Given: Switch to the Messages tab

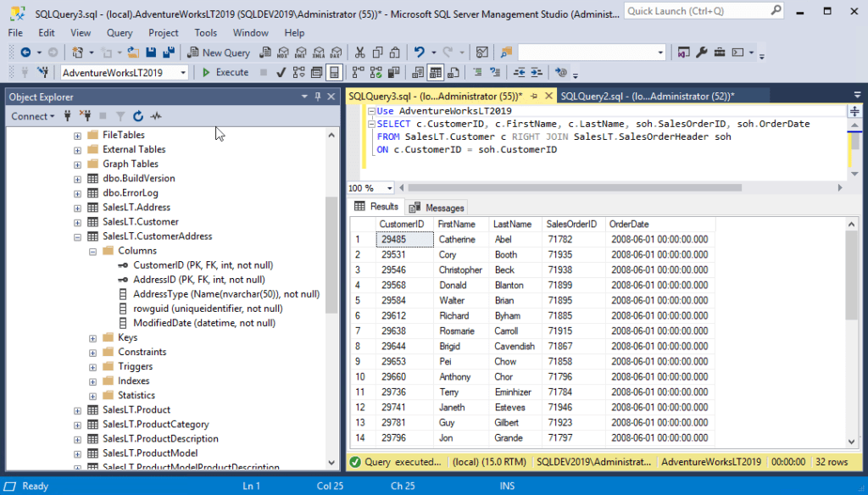Looking at the screenshot, I should point(437,209).
